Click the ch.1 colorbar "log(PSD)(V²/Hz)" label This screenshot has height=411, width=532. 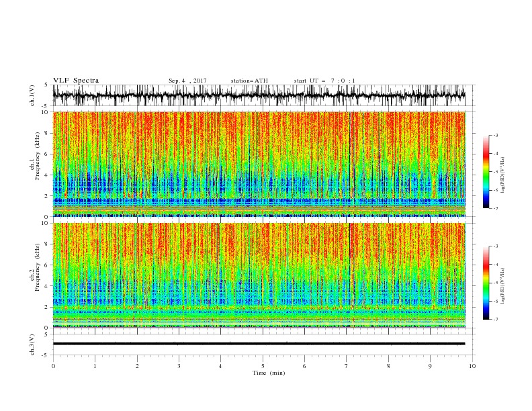503,175
